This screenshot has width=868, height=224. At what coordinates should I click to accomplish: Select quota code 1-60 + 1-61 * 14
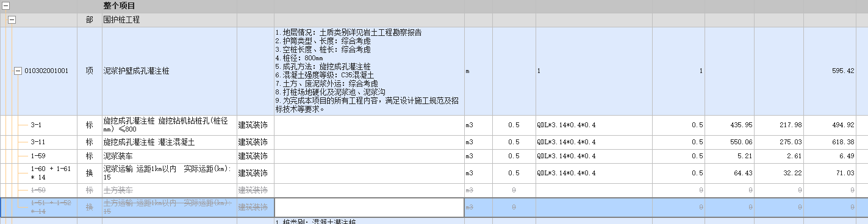coord(51,173)
